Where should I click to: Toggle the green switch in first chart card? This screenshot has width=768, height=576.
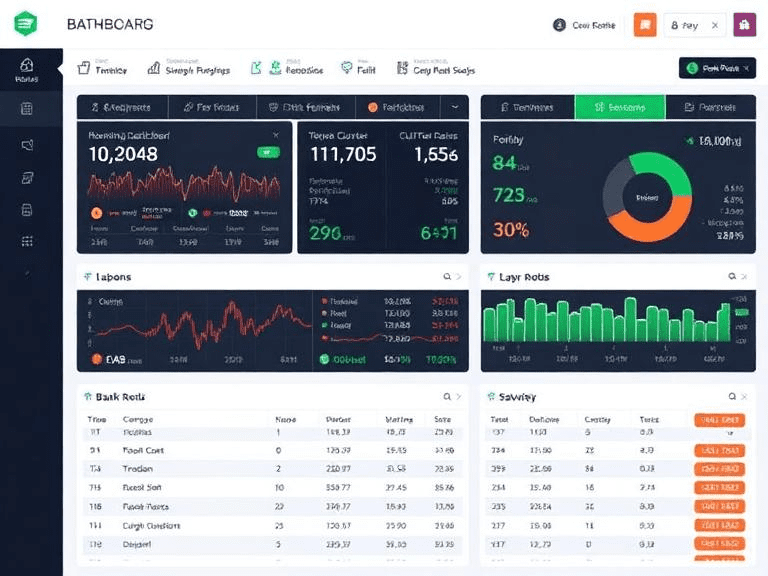pos(267,152)
